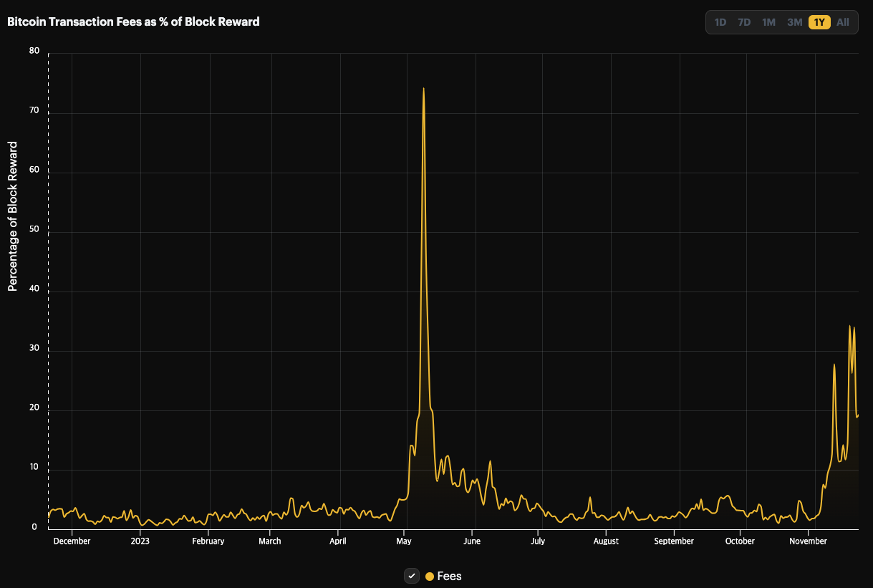Click the October x-axis label
Viewport: 873px width, 588px height.
tap(740, 541)
